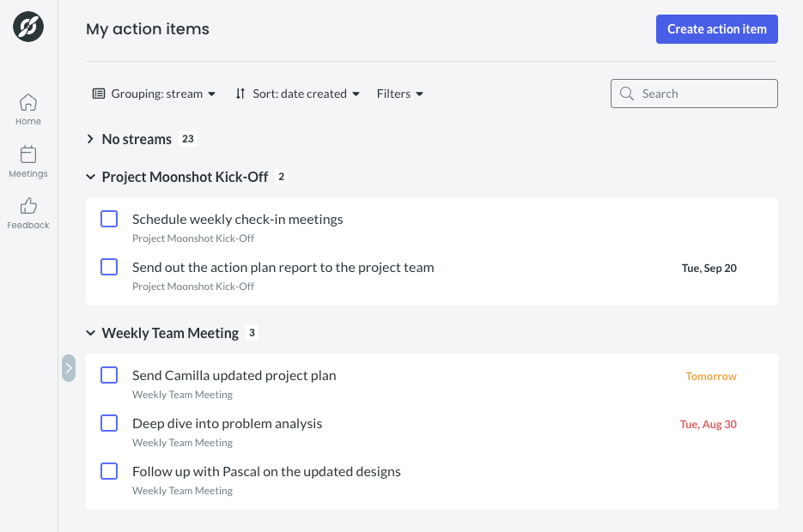Click the grouping list icon

[99, 94]
